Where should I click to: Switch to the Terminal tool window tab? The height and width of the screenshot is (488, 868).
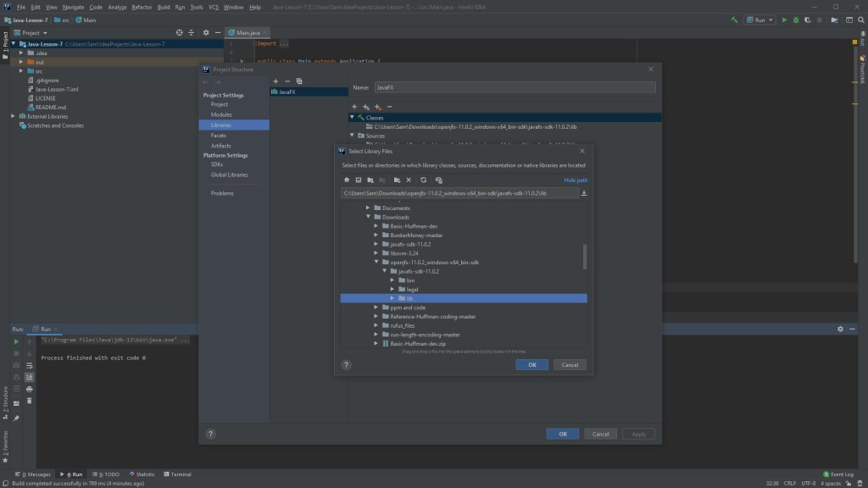tap(177, 474)
